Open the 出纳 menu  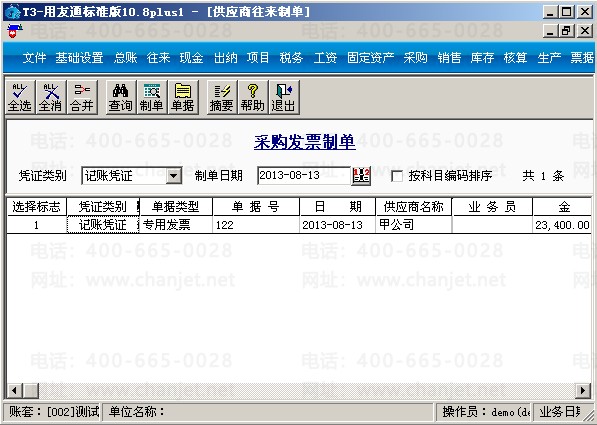click(x=225, y=58)
